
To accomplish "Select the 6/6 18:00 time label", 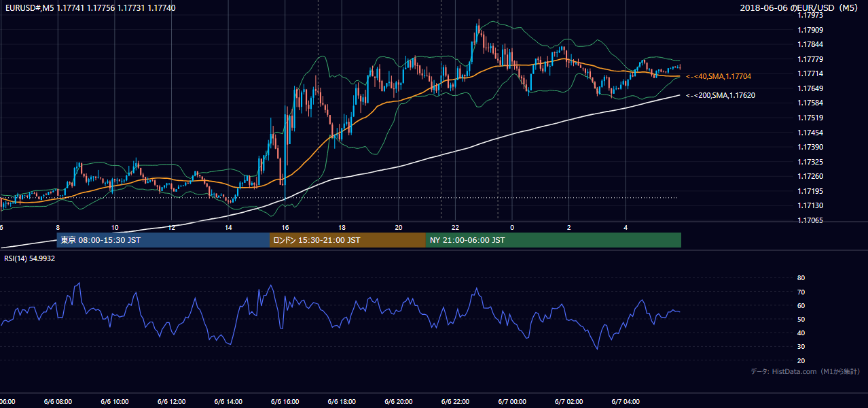I will click(342, 402).
